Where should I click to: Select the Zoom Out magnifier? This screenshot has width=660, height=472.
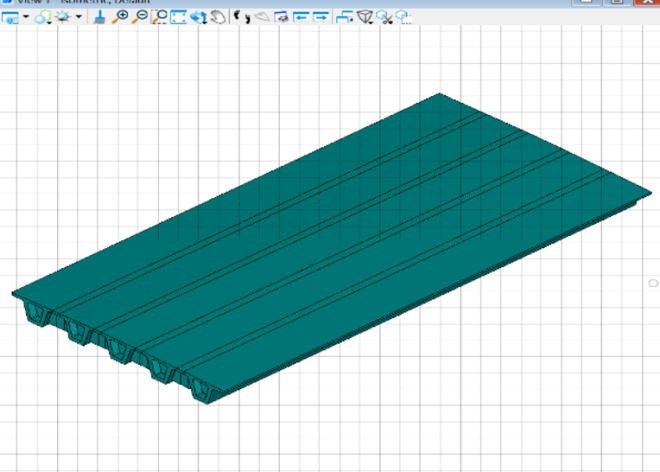click(x=139, y=17)
